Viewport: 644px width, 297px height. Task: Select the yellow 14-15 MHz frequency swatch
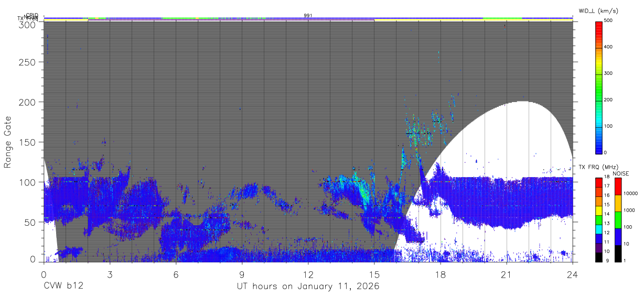(x=599, y=210)
